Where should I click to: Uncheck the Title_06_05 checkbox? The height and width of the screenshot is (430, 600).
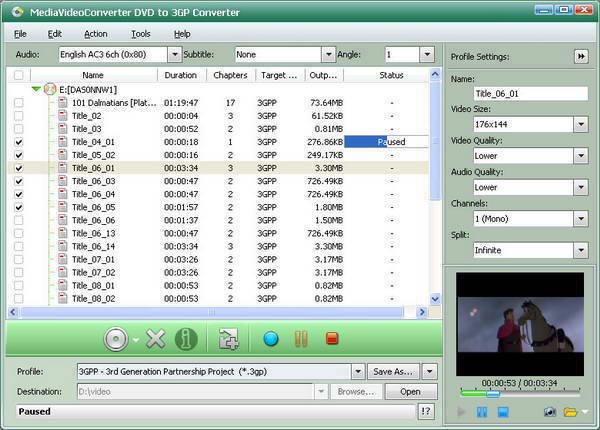click(18, 207)
